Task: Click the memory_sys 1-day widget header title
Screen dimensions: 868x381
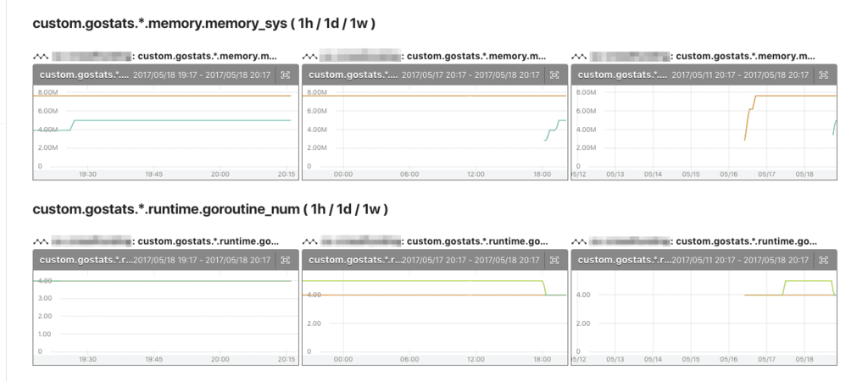Action: 353,75
